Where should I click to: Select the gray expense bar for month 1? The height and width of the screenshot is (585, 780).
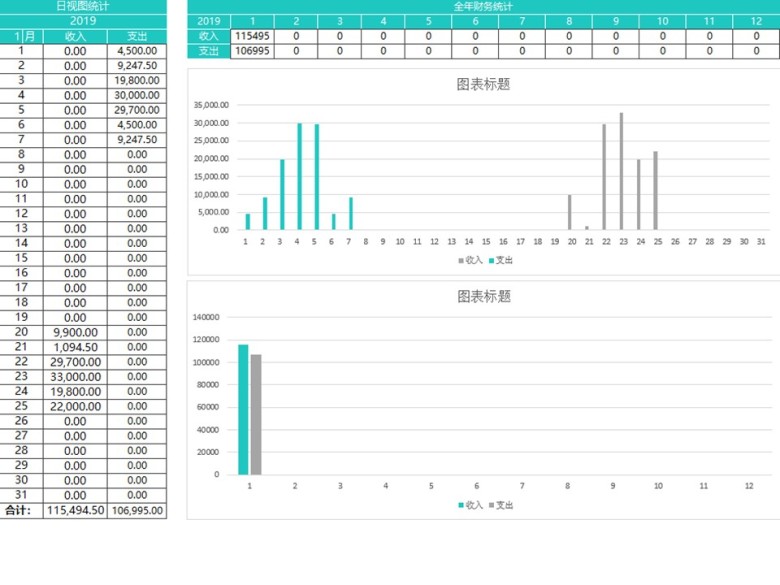(256, 414)
